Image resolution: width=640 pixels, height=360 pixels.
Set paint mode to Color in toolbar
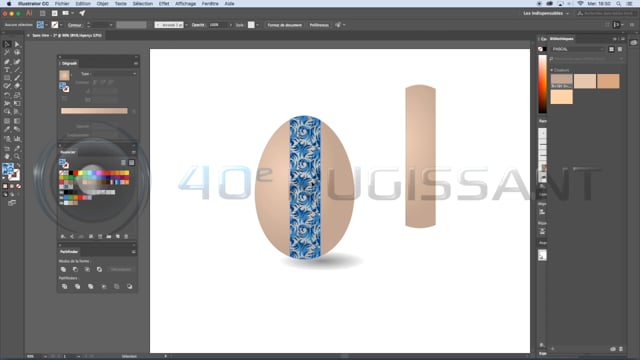pyautogui.click(x=5, y=186)
